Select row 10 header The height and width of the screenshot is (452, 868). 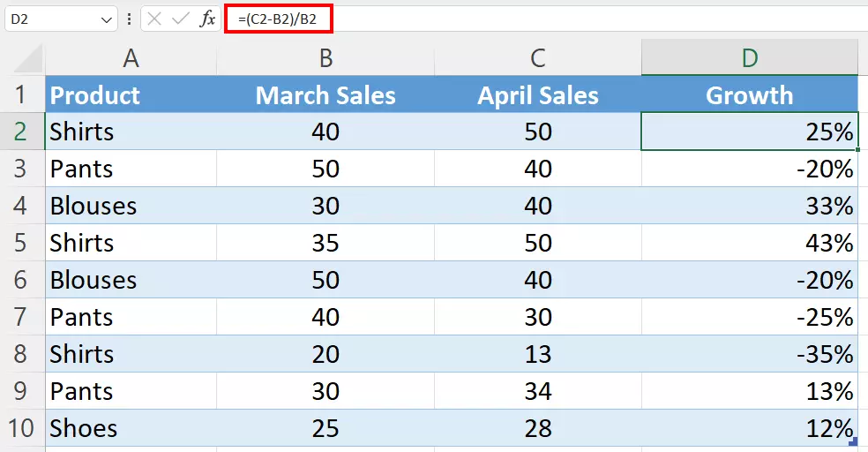(x=22, y=428)
